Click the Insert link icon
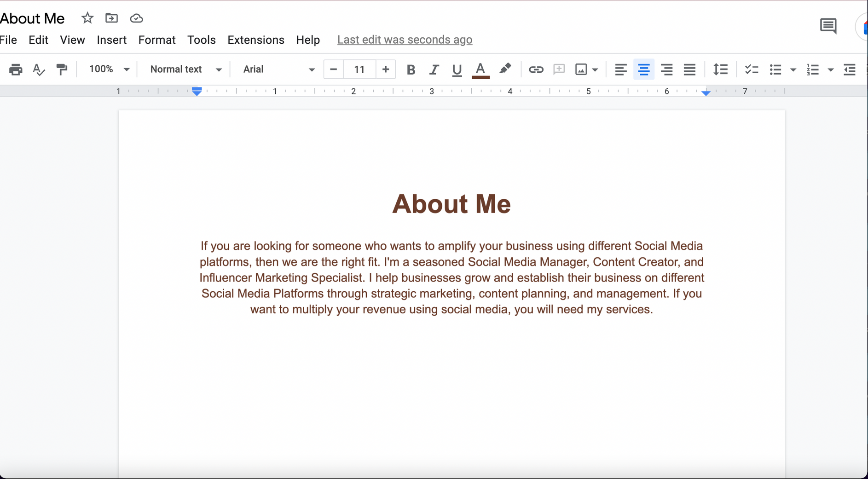Viewport: 868px width, 479px height. [536, 69]
